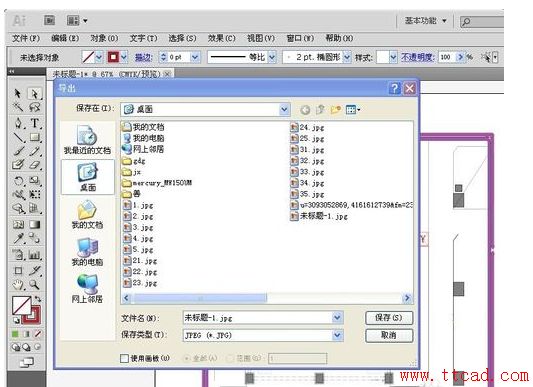Open the View menu icon dropdown

point(353,110)
